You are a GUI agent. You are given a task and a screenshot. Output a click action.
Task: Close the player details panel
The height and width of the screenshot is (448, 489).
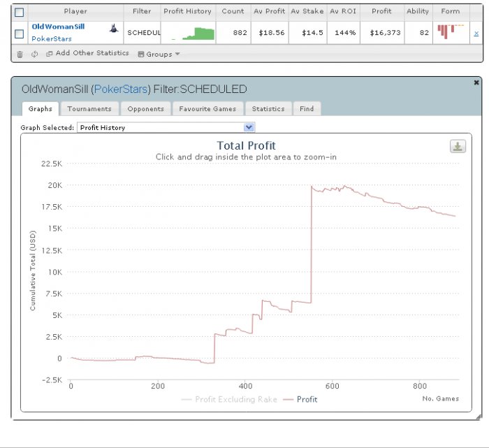tap(476, 82)
